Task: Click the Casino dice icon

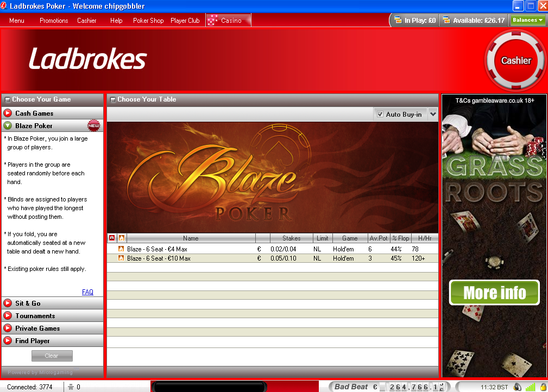Action: (x=212, y=20)
